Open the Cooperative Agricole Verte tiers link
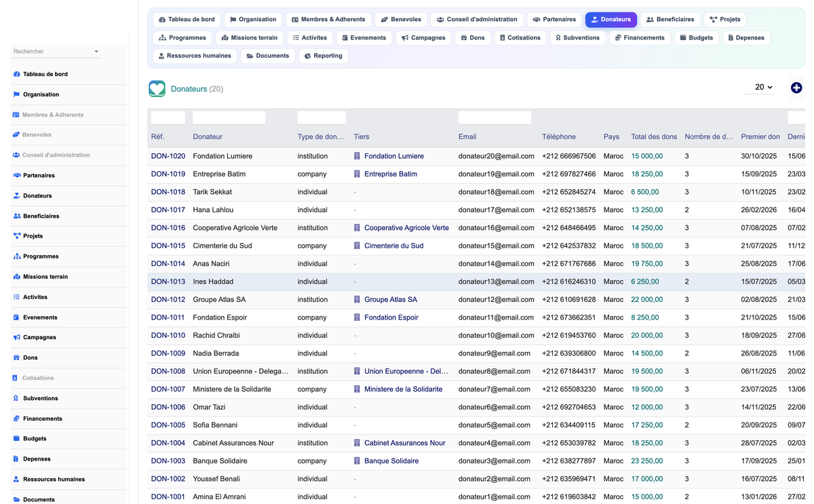814x504 pixels. pyautogui.click(x=406, y=228)
